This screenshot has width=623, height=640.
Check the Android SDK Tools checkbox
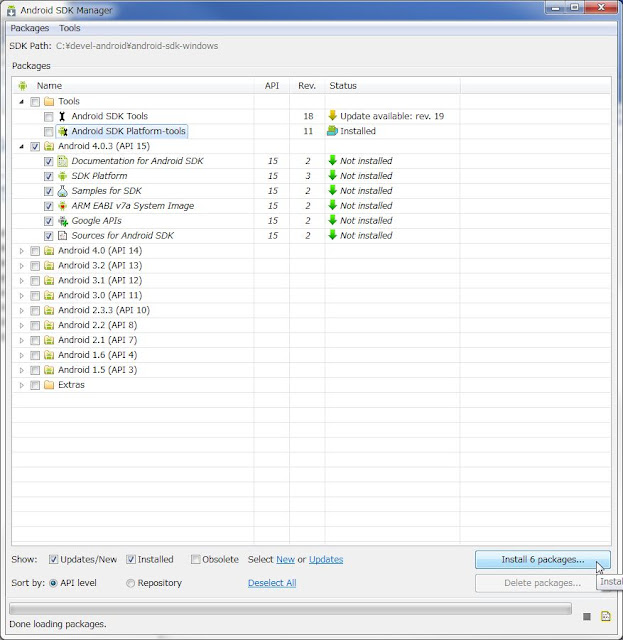click(49, 117)
